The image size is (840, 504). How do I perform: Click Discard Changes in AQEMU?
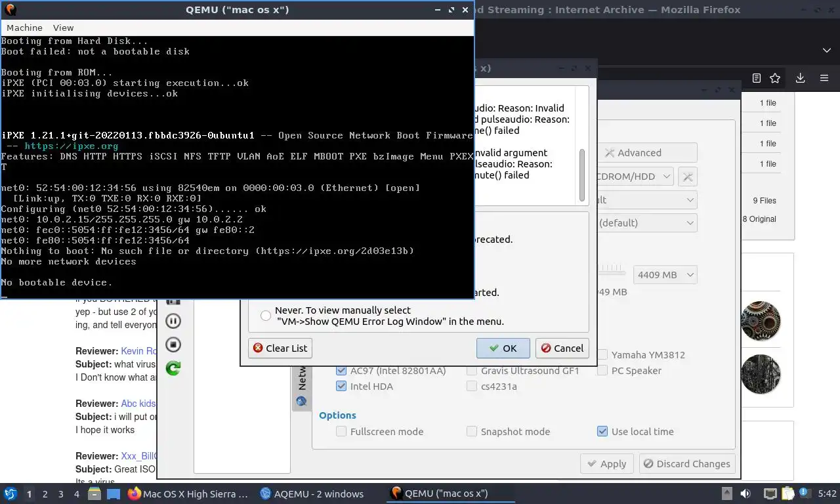tap(687, 464)
